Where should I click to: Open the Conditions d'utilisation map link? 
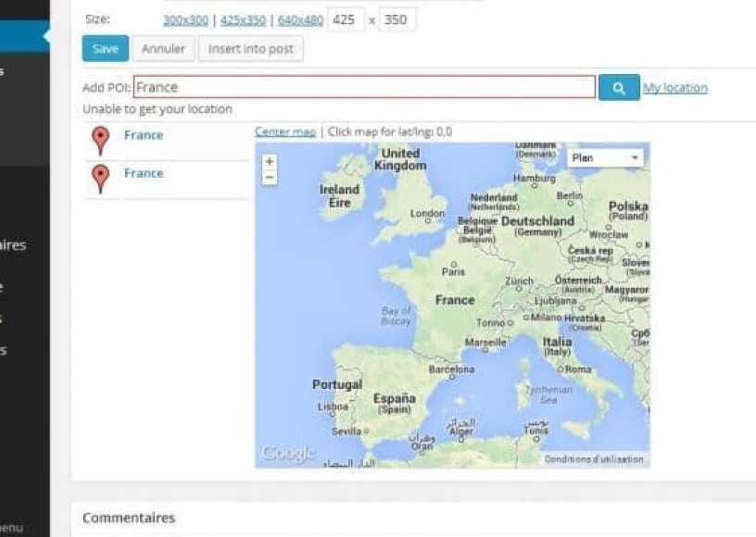[594, 459]
